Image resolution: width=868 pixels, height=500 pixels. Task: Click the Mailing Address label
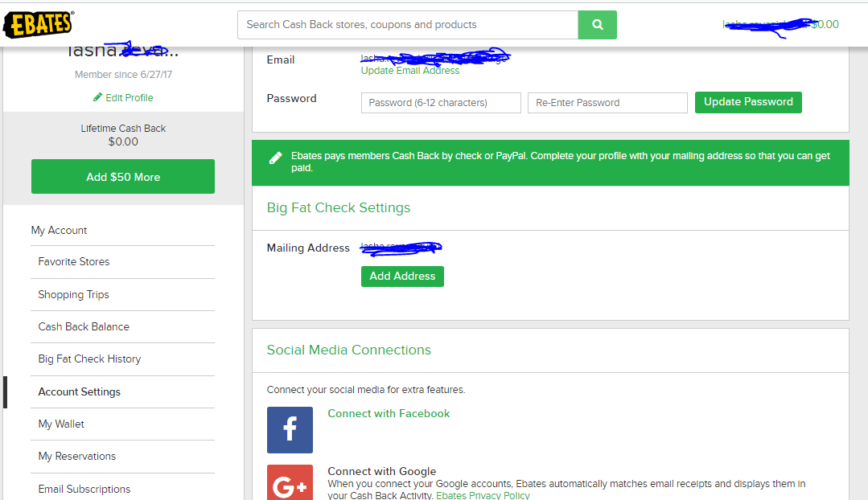pyautogui.click(x=308, y=248)
